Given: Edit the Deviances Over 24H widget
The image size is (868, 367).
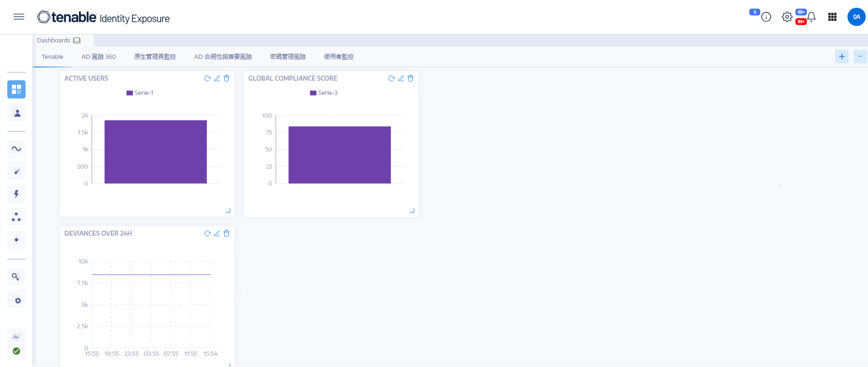Looking at the screenshot, I should tap(217, 233).
